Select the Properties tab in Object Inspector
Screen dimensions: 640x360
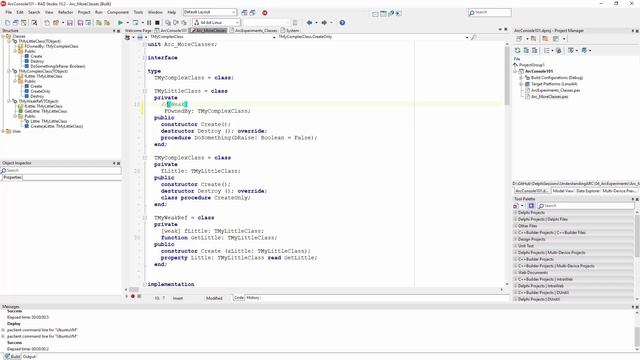pyautogui.click(x=12, y=178)
